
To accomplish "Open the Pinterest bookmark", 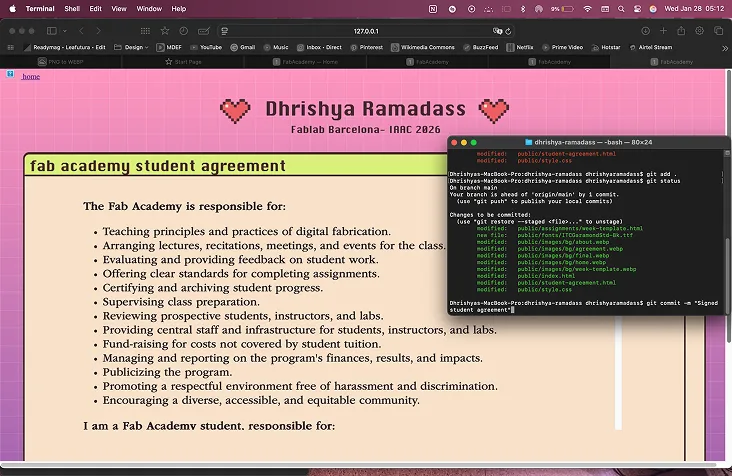I will point(366,47).
